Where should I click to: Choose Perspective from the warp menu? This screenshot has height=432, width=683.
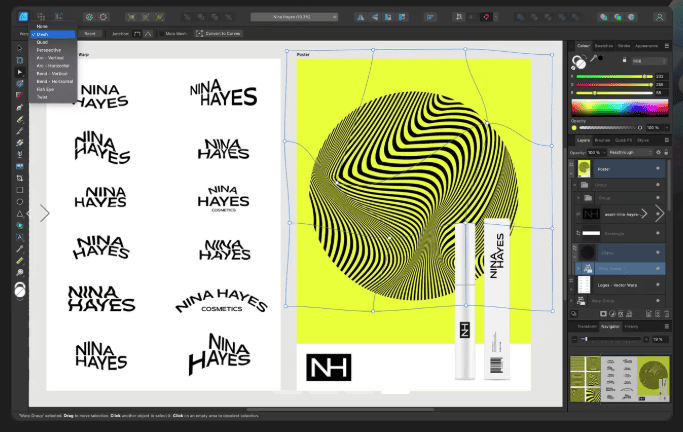[48, 50]
